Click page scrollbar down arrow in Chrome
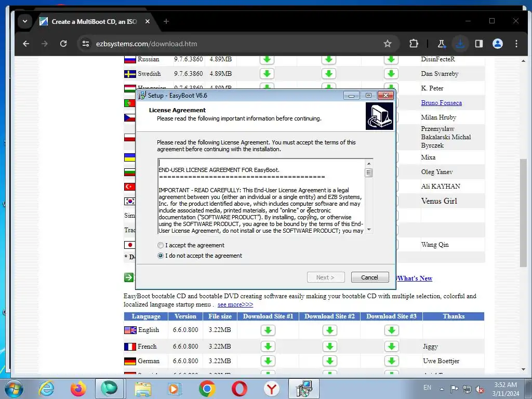Screen dimensions: 532x399 pyautogui.click(x=523, y=369)
